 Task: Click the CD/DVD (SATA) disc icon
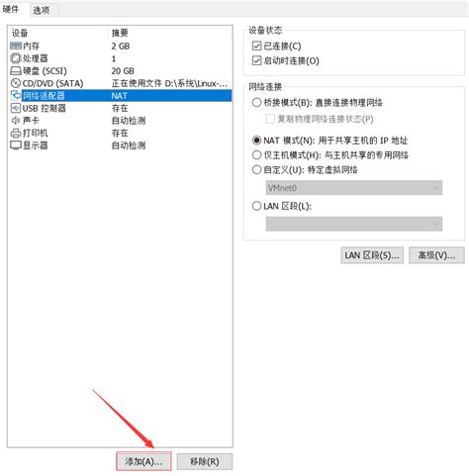pyautogui.click(x=16, y=83)
